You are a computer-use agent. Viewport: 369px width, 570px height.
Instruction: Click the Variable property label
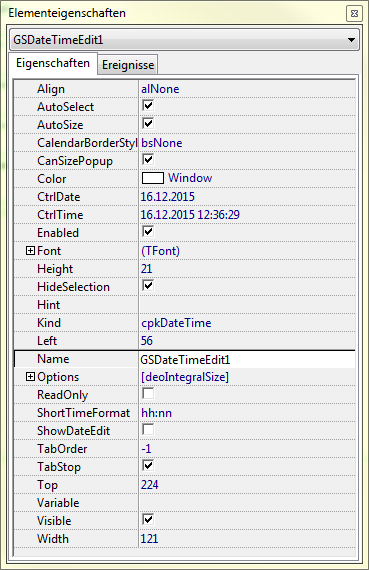click(x=58, y=503)
